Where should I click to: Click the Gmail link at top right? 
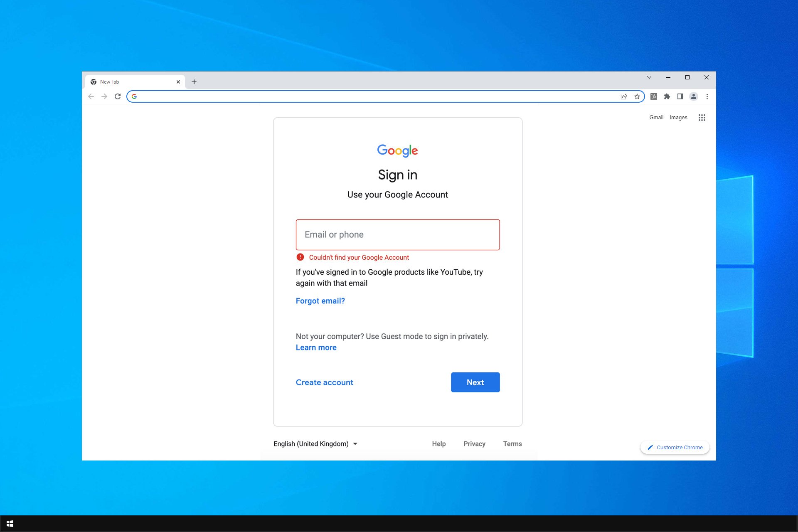coord(657,117)
